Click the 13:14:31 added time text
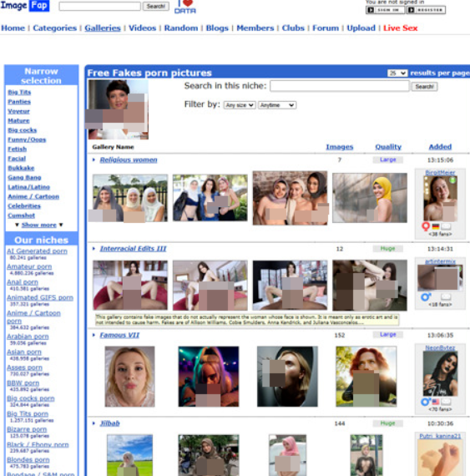 [x=440, y=249]
